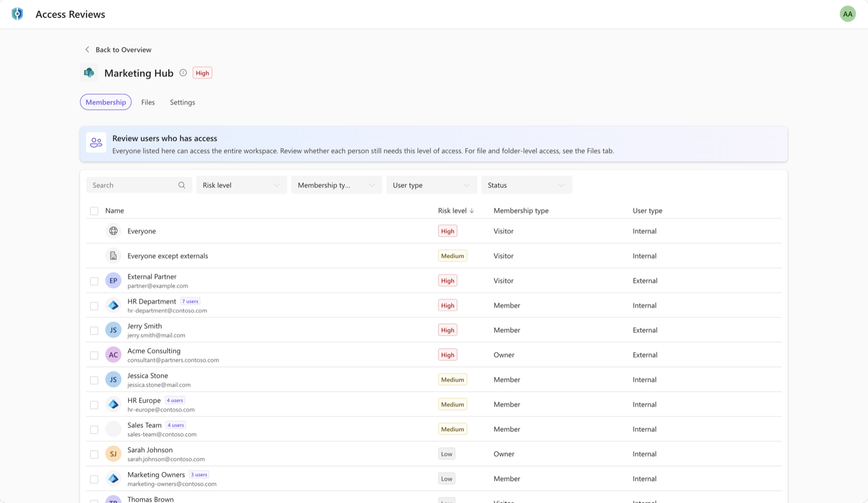
Task: Expand the Status filter dropdown
Action: (x=526, y=185)
